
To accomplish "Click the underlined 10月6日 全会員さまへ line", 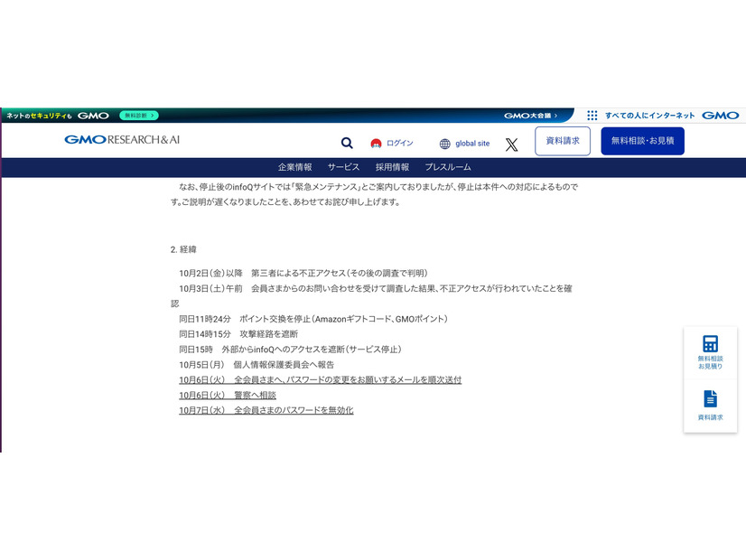I will point(321,379).
